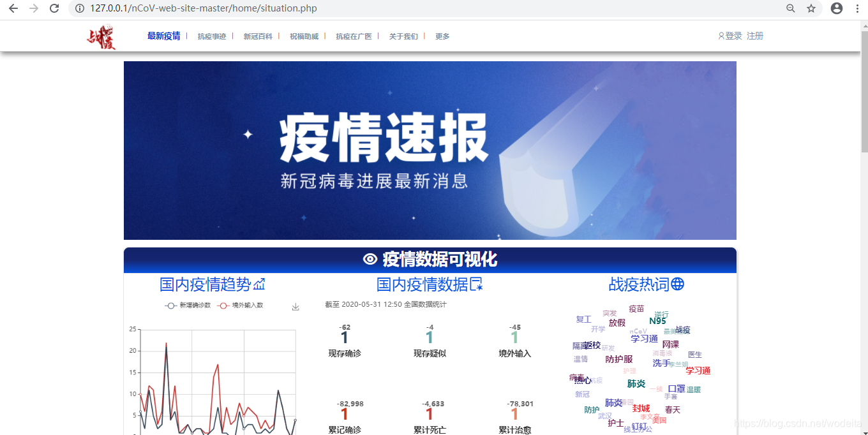Expand the 更多 nav menu
Image resolution: width=868 pixels, height=435 pixels.
(x=442, y=36)
